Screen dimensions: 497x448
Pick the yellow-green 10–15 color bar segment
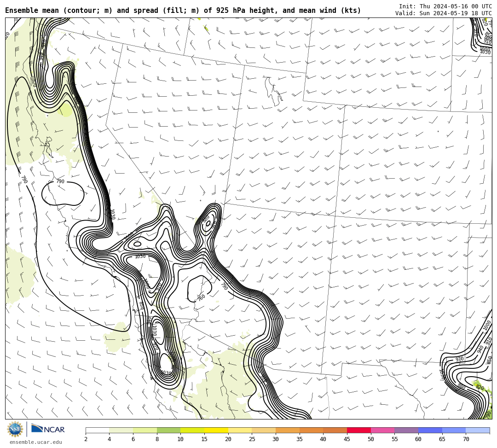click(x=192, y=430)
